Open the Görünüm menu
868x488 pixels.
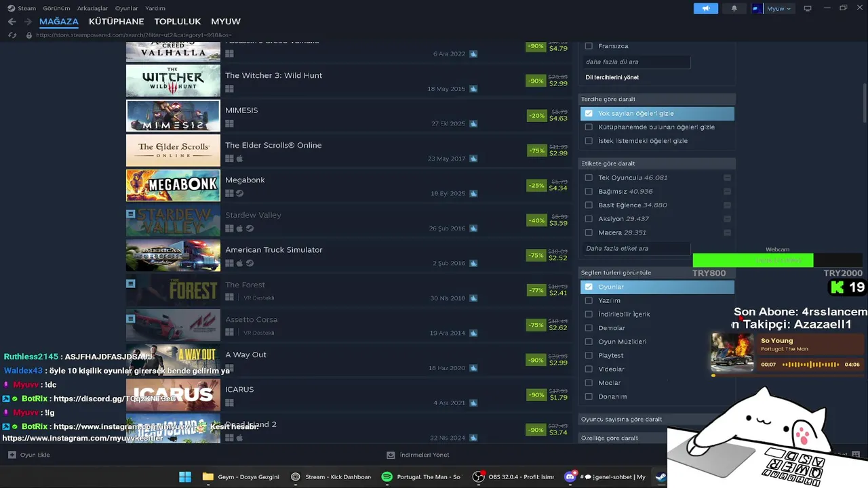click(x=56, y=8)
